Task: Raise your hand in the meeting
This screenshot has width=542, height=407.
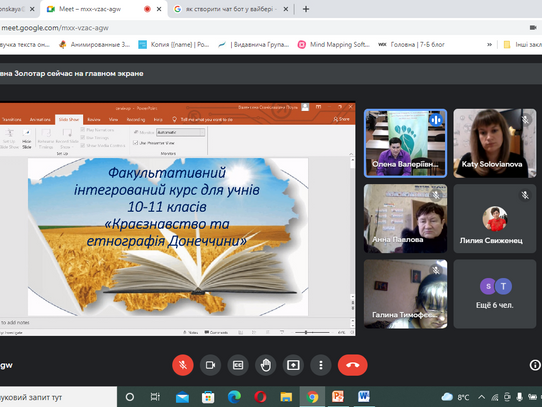Action: pyautogui.click(x=265, y=365)
